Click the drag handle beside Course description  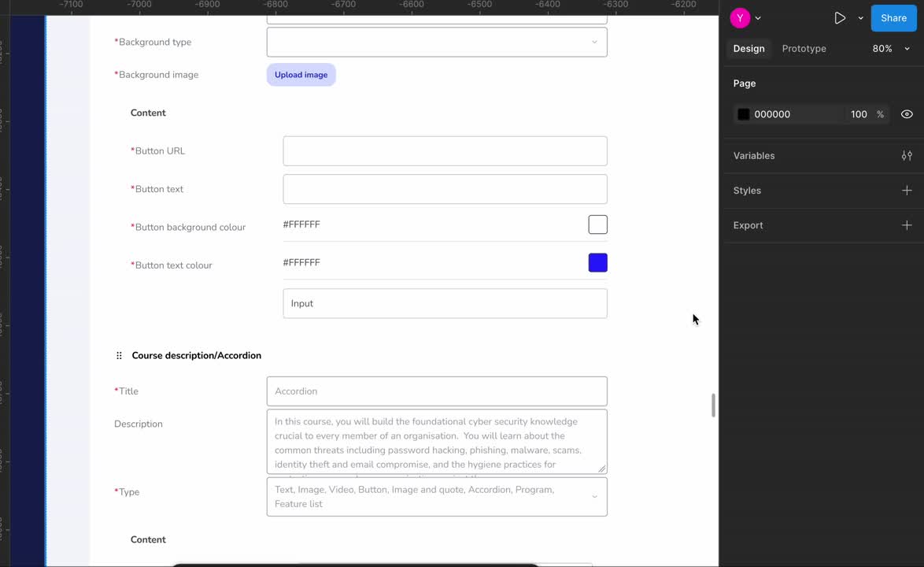[x=119, y=355]
